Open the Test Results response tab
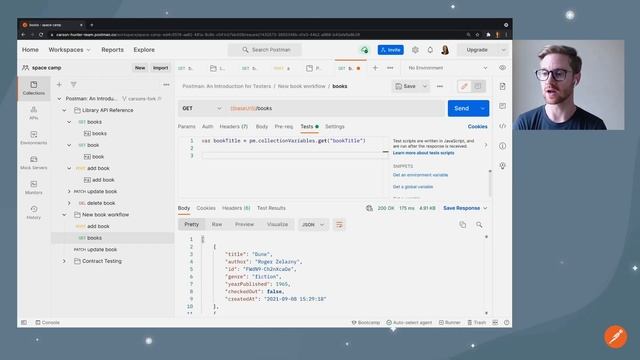Viewport: 640px width, 360px height. [271, 208]
